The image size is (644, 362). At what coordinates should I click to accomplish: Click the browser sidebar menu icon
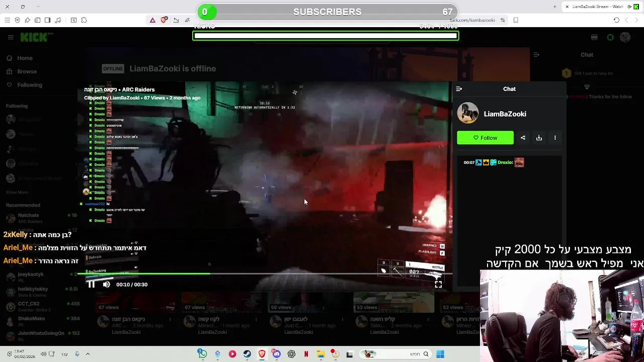click(7, 20)
